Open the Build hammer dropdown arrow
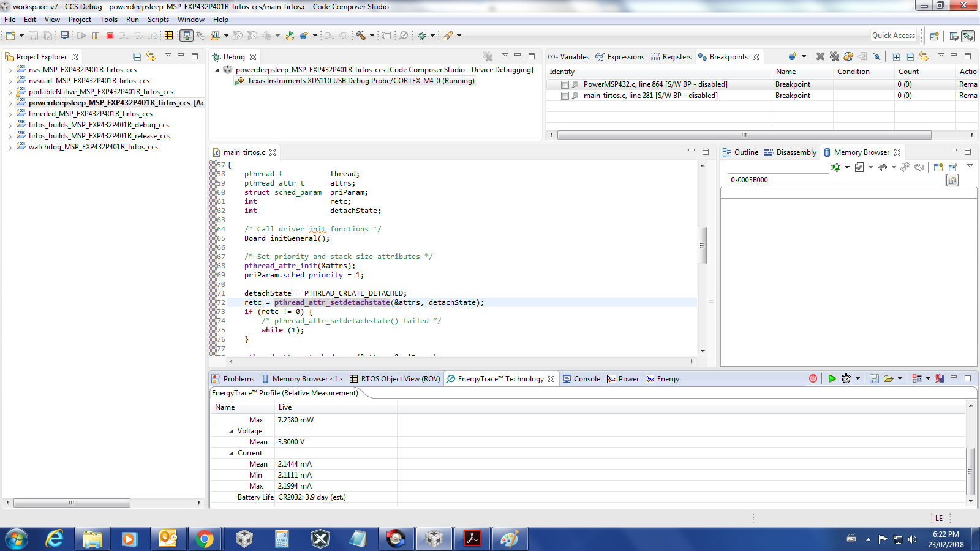Image resolution: width=980 pixels, height=551 pixels. tap(372, 36)
